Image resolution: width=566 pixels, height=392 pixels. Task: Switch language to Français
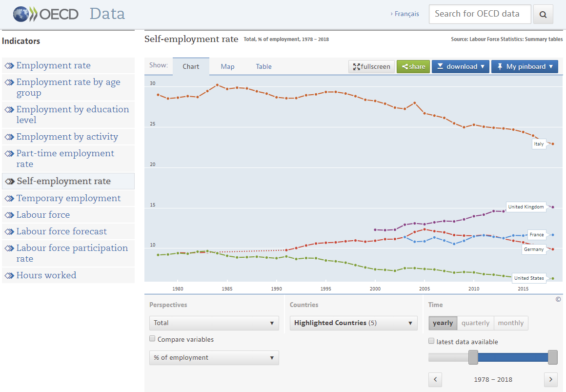[406, 14]
